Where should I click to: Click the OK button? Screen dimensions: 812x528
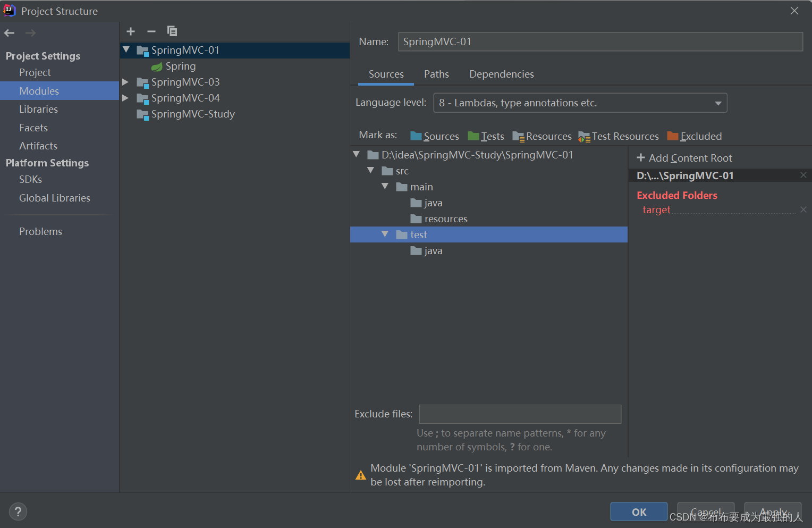[639, 512]
